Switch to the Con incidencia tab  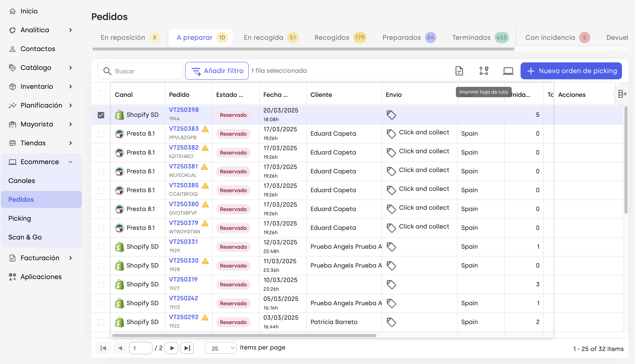[x=558, y=37]
